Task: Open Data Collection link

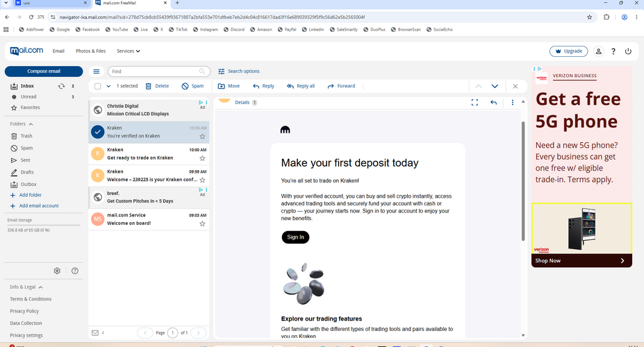Action: [26, 323]
